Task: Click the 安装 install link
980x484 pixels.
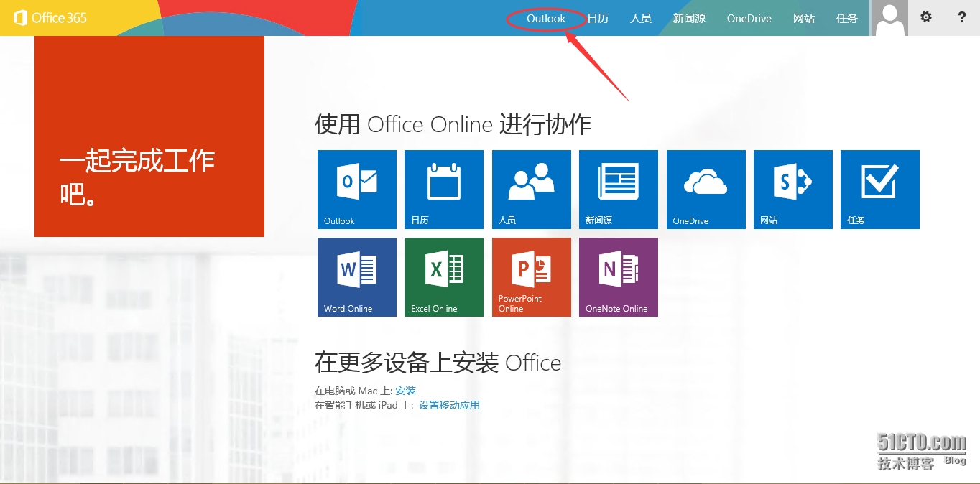Action: pyautogui.click(x=405, y=391)
